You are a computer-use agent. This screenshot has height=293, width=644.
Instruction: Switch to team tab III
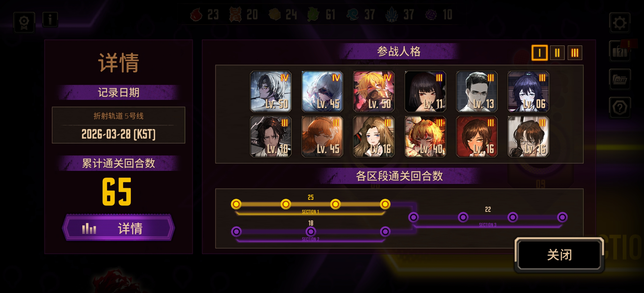[x=575, y=53]
